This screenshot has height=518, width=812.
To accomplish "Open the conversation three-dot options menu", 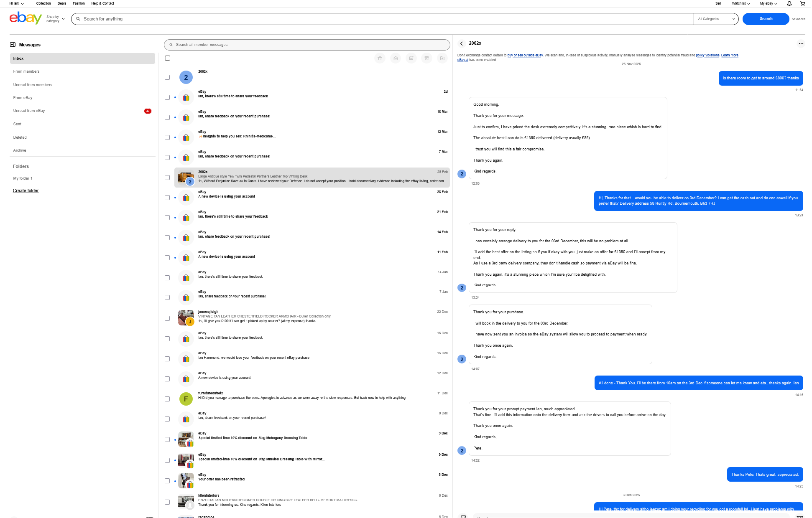I will point(801,43).
